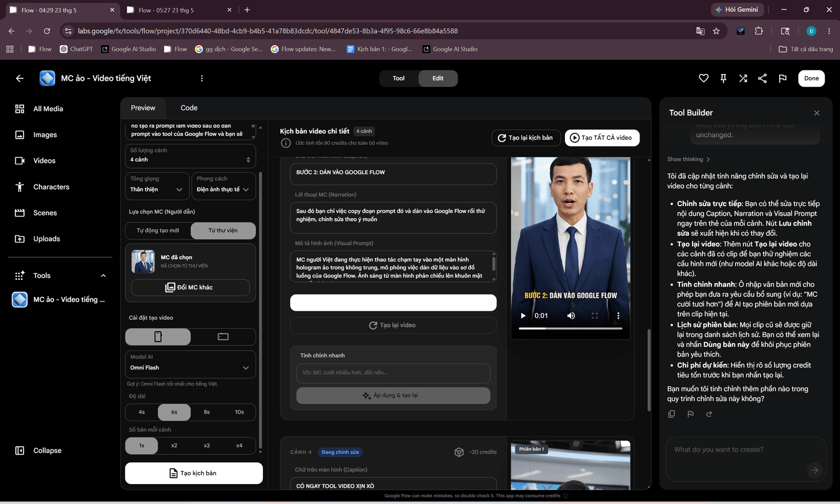Copy the Tool Builder response
This screenshot has height=504, width=840.
pos(671,414)
